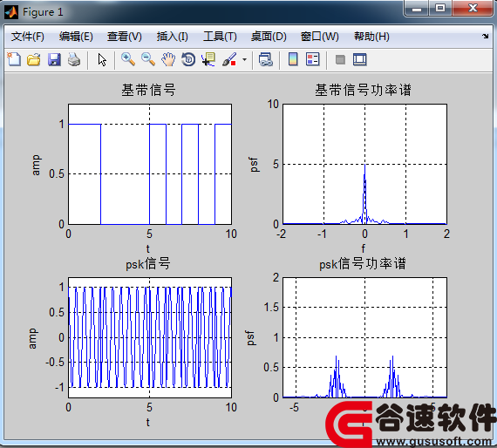Toggle the Data Cursor tool
The image size is (497, 448).
[x=208, y=59]
